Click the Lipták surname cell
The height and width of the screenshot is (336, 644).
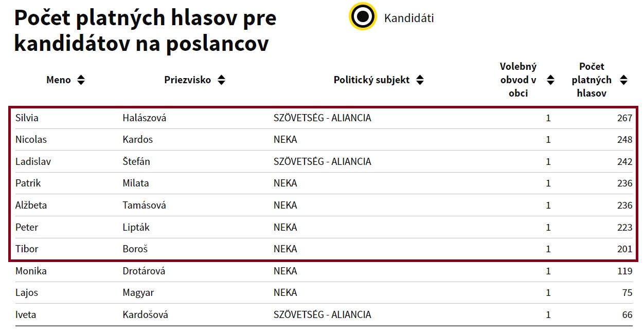click(x=136, y=227)
